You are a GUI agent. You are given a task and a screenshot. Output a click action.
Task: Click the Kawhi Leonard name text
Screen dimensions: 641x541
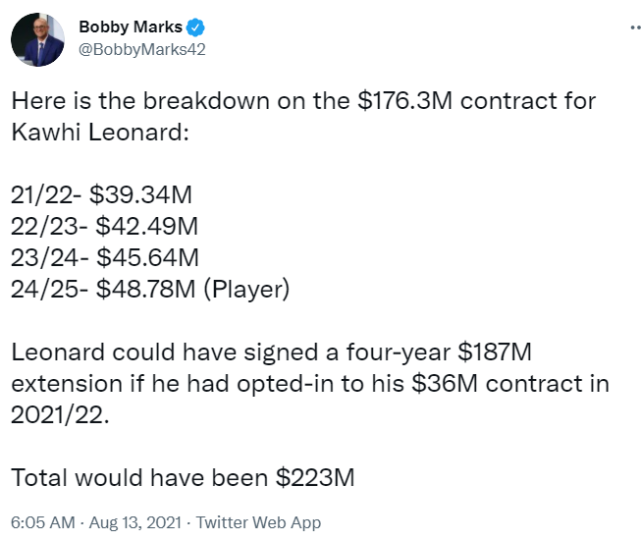(99, 133)
